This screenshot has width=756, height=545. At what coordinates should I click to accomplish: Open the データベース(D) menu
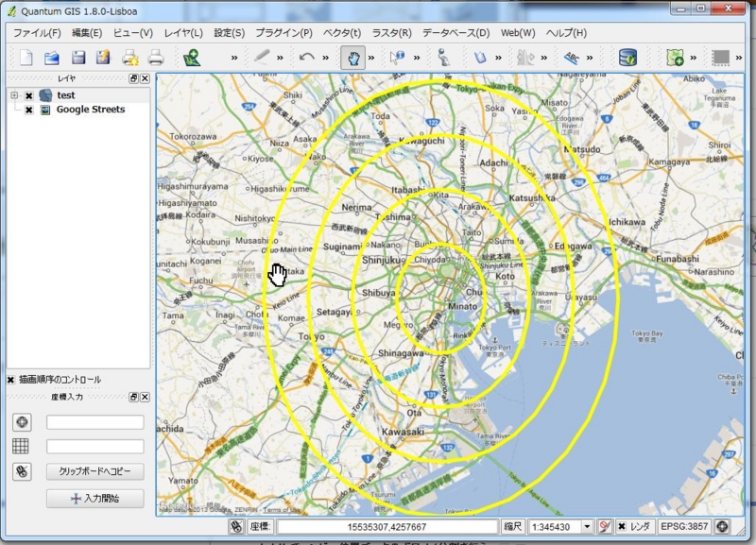[x=456, y=33]
